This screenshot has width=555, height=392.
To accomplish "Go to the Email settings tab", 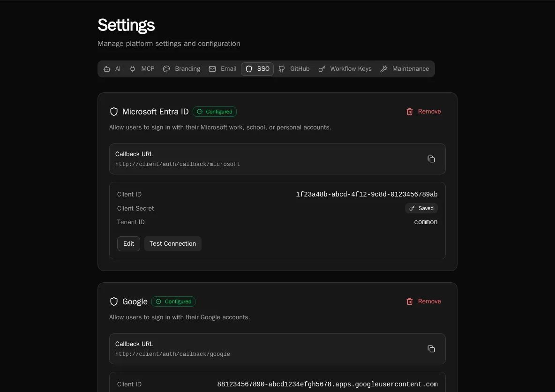I will pyautogui.click(x=223, y=69).
